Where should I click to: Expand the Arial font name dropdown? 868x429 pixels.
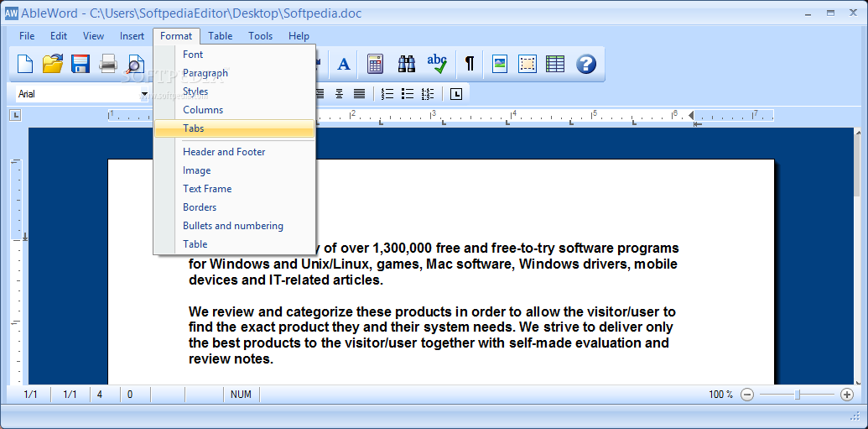144,94
